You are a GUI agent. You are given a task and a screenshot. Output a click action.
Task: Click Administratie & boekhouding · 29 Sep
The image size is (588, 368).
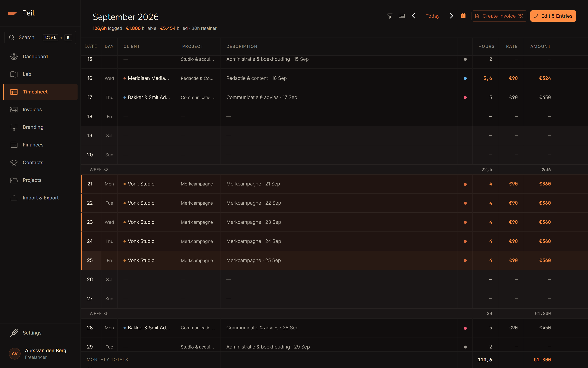[x=268, y=347]
